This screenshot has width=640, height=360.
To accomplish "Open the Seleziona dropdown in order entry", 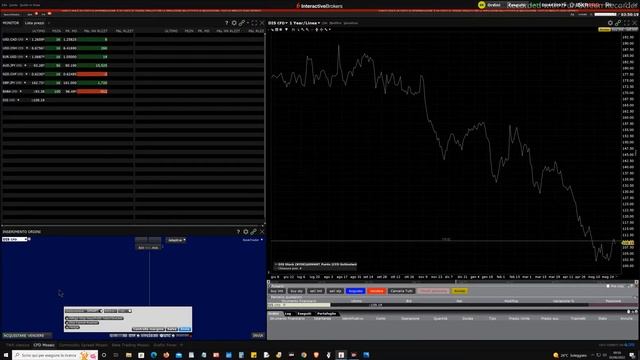I will click(x=176, y=240).
